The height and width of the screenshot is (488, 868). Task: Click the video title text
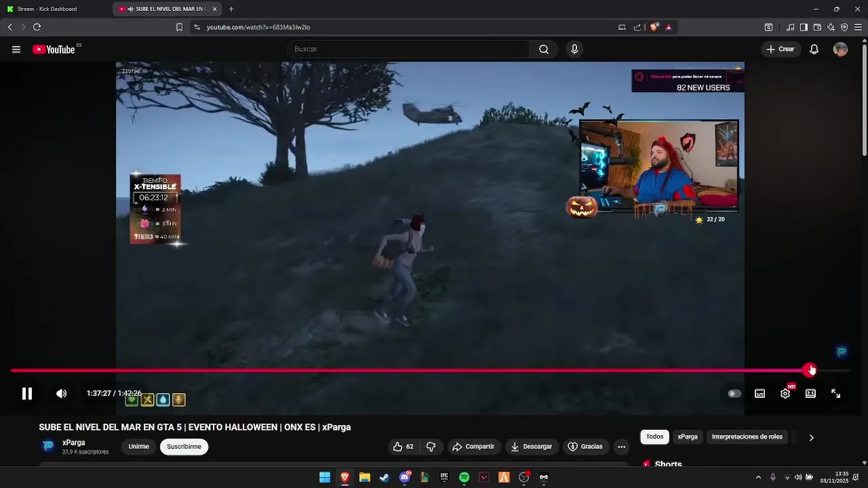click(x=195, y=427)
